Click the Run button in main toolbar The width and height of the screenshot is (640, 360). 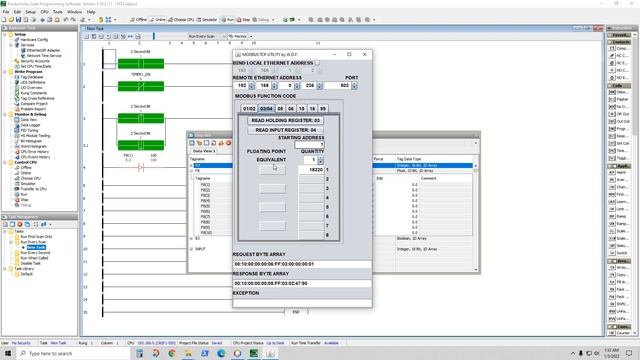coord(228,20)
